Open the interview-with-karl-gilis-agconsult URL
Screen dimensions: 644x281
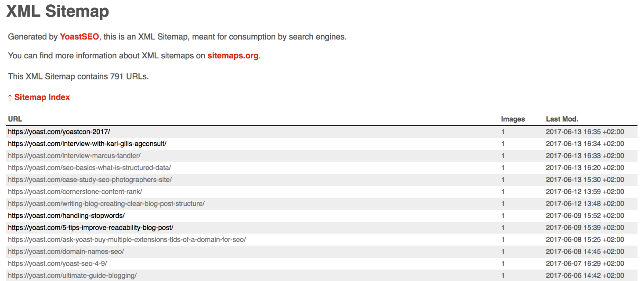pyautogui.click(x=87, y=144)
